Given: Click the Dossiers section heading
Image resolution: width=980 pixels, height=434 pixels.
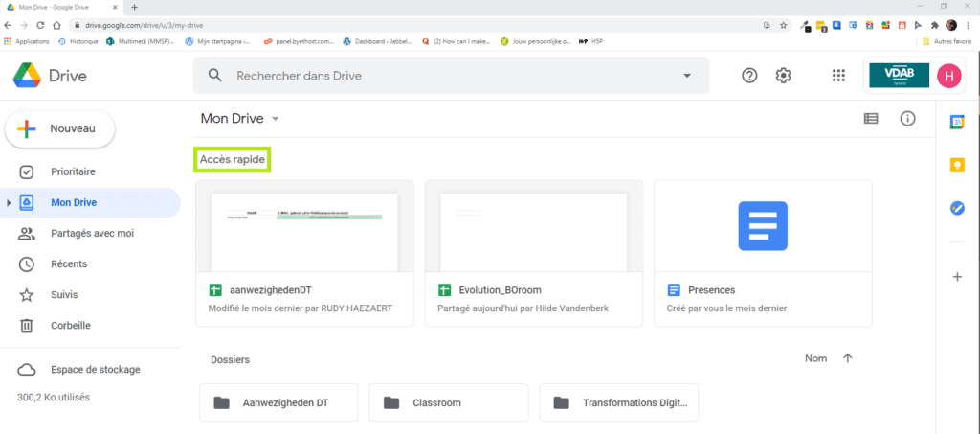Looking at the screenshot, I should tap(230, 359).
